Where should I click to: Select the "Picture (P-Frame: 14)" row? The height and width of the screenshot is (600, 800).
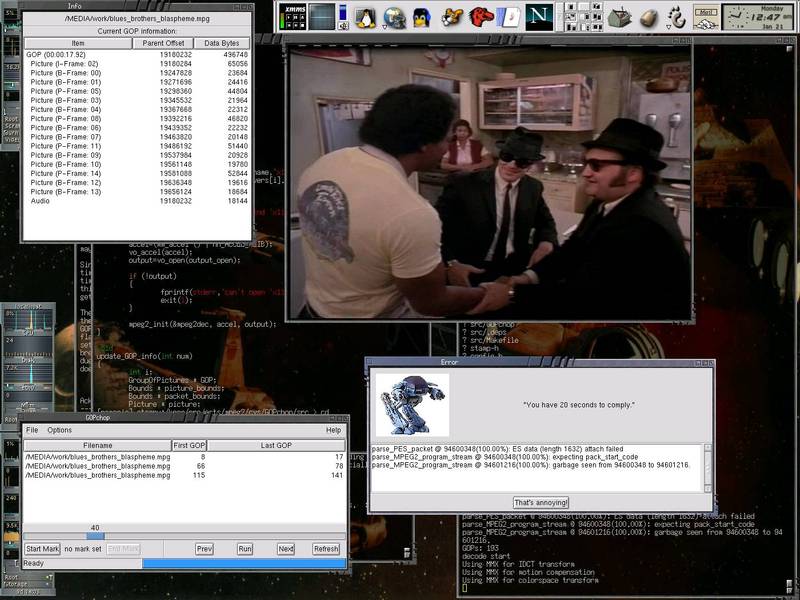coord(137,174)
